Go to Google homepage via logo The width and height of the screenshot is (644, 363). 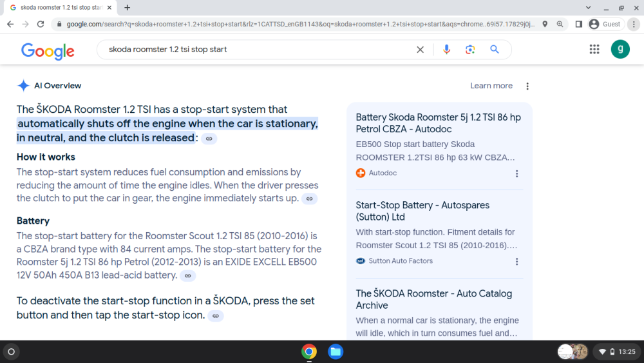coord(48,51)
